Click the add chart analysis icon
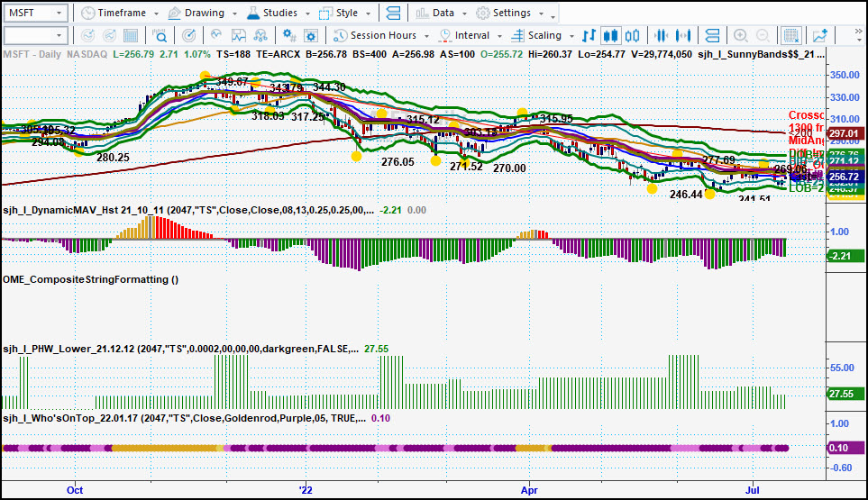The width and height of the screenshot is (868, 500). coord(820,35)
